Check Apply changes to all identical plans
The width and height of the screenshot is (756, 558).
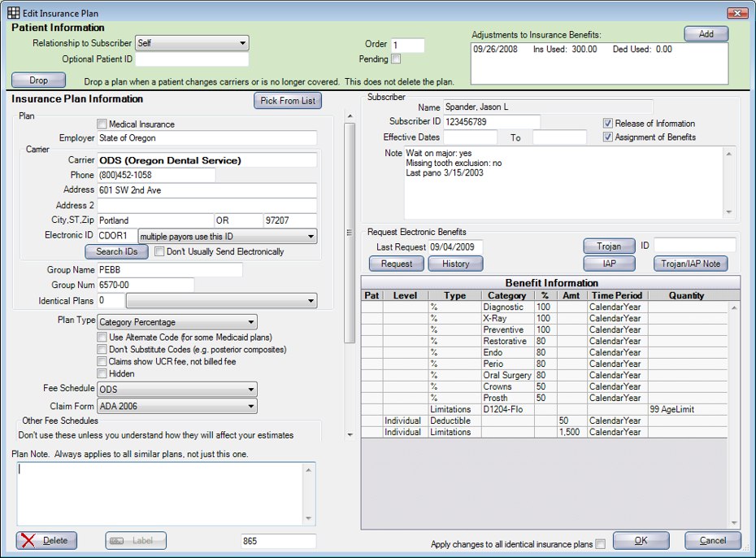click(x=600, y=543)
